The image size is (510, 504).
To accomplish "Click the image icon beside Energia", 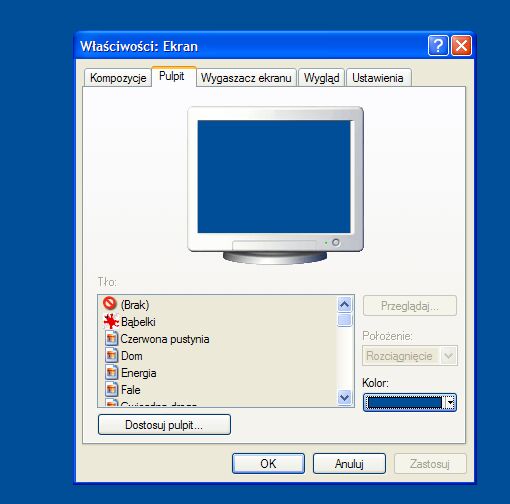I will pyautogui.click(x=111, y=373).
